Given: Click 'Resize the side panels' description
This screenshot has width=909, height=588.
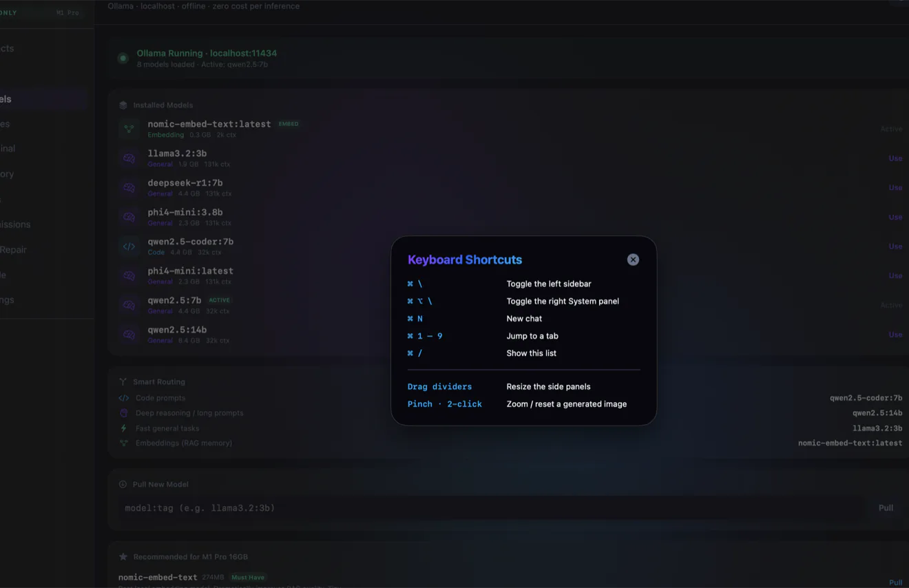Looking at the screenshot, I should [x=548, y=387].
